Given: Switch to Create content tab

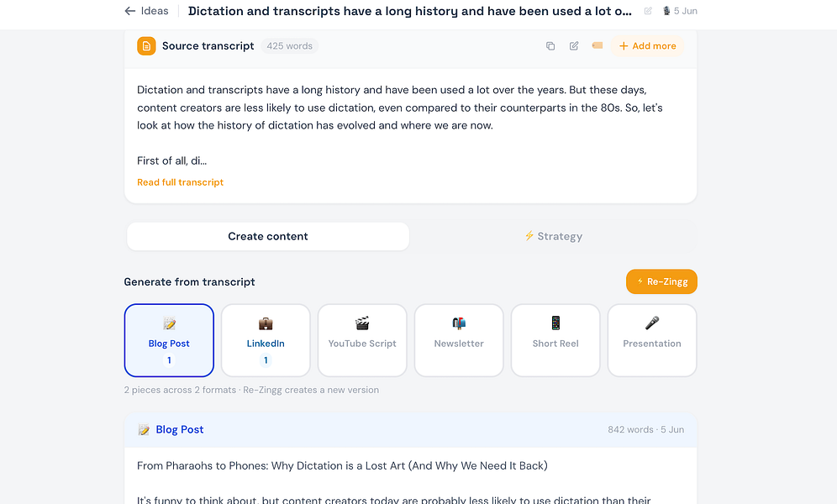Looking at the screenshot, I should pyautogui.click(x=268, y=236).
